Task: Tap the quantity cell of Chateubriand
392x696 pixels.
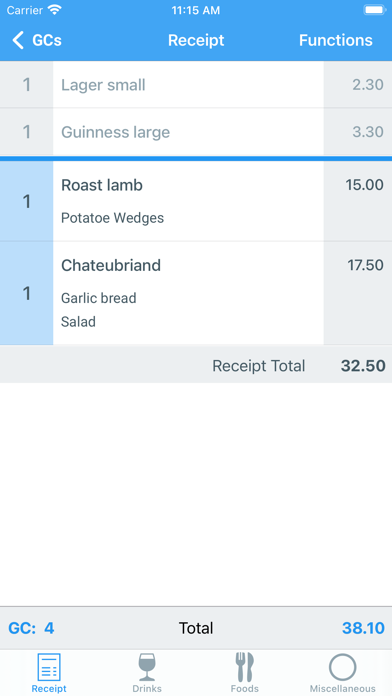Action: click(x=27, y=293)
